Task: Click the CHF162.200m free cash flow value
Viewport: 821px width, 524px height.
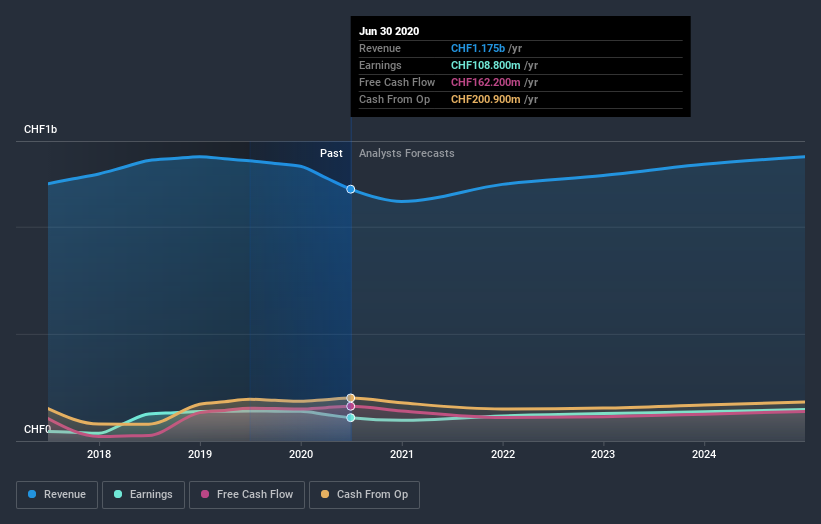Action: click(x=486, y=82)
